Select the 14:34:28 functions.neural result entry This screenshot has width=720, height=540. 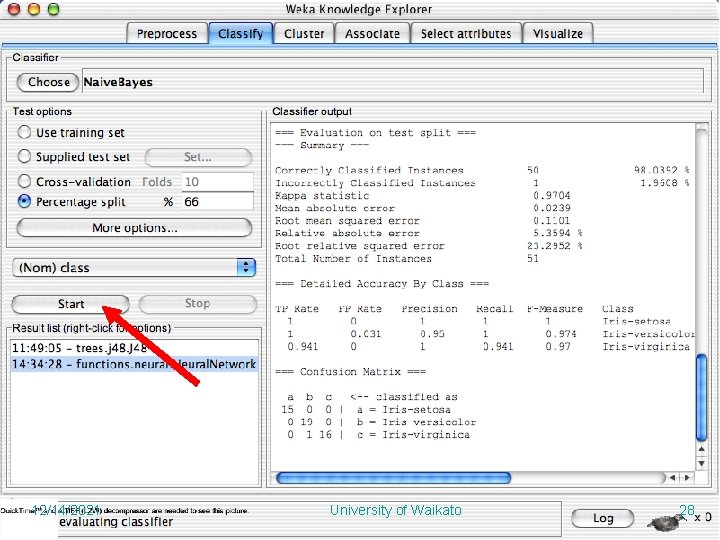pyautogui.click(x=134, y=364)
